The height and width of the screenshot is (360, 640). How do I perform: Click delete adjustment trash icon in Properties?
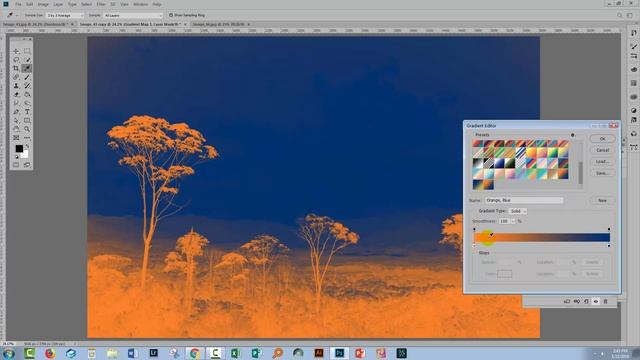click(605, 301)
